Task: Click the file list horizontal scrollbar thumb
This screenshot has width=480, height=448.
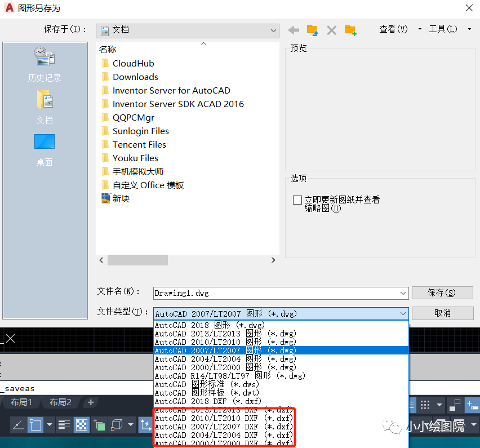Action: coord(137,260)
